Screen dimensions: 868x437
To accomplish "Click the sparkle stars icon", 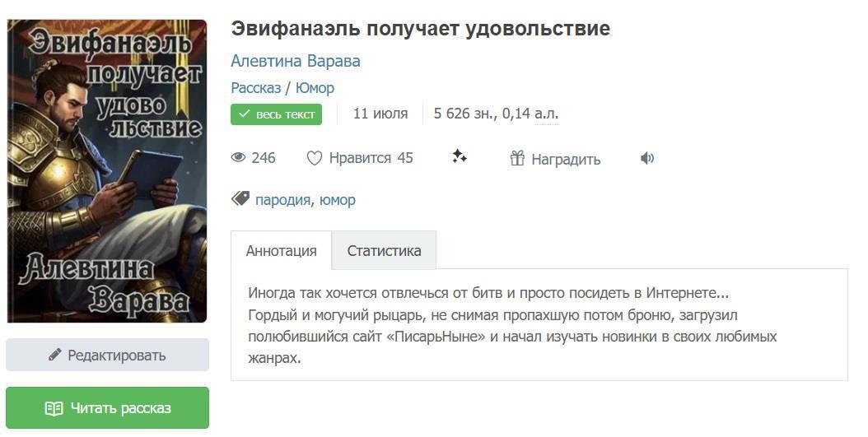I will [x=460, y=156].
